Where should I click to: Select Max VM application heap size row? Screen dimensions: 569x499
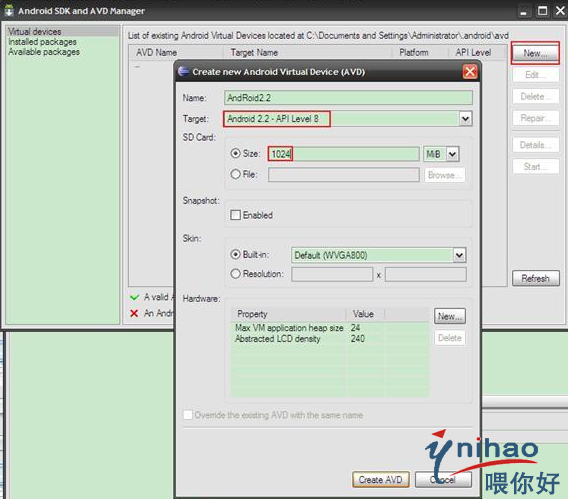tap(329, 328)
